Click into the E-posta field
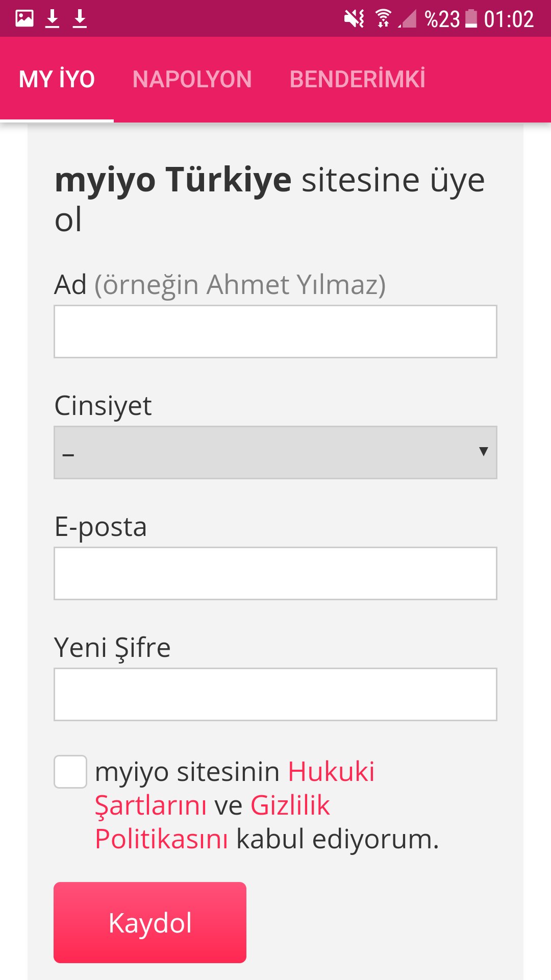 [275, 573]
